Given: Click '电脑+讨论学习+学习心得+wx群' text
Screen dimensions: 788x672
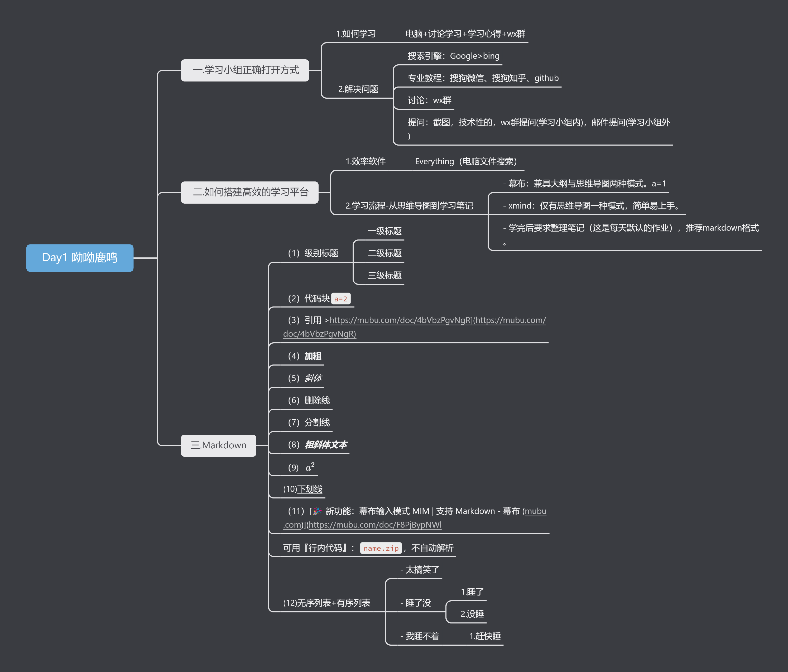Looking at the screenshot, I should coord(465,34).
